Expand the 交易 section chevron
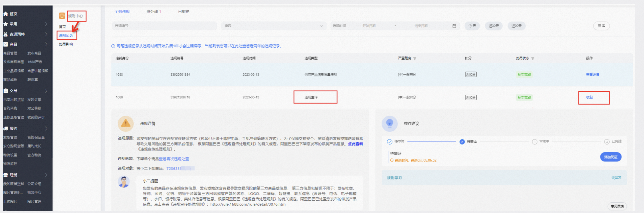This screenshot has width=644, height=213. tap(46, 91)
